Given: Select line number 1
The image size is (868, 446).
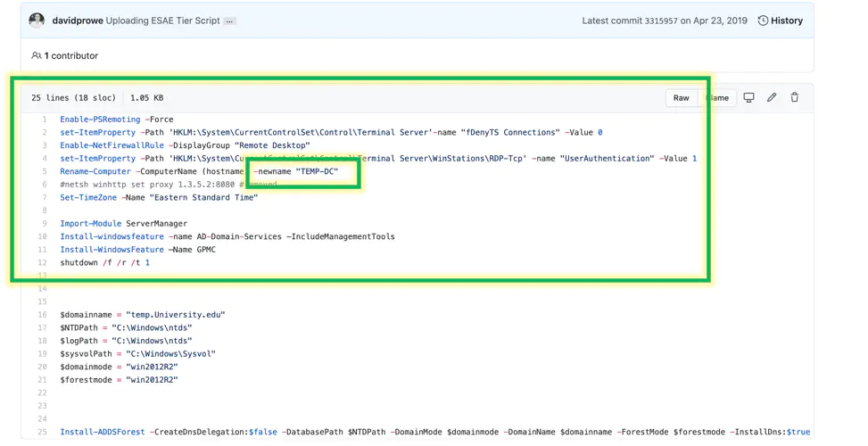Looking at the screenshot, I should [45, 119].
